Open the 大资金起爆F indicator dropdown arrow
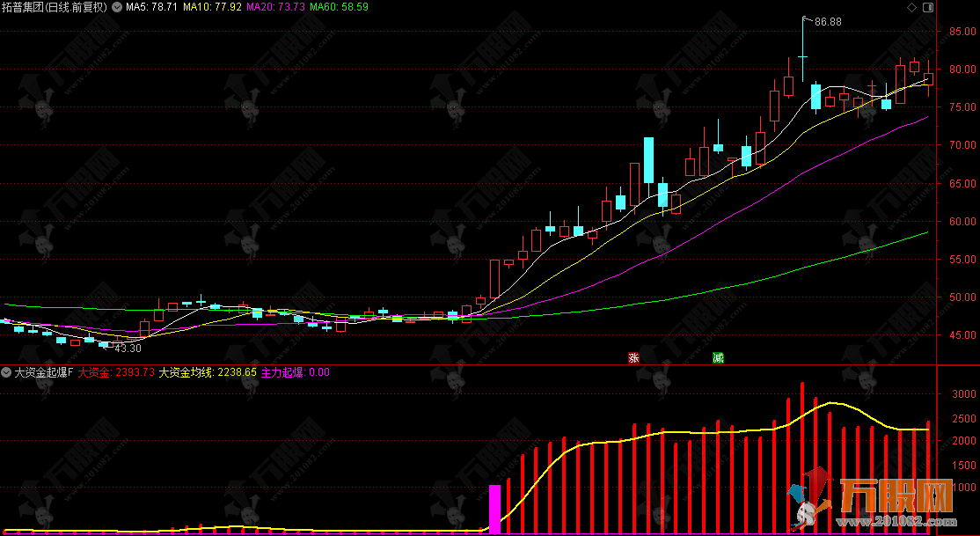This screenshot has height=536, width=980. point(7,372)
